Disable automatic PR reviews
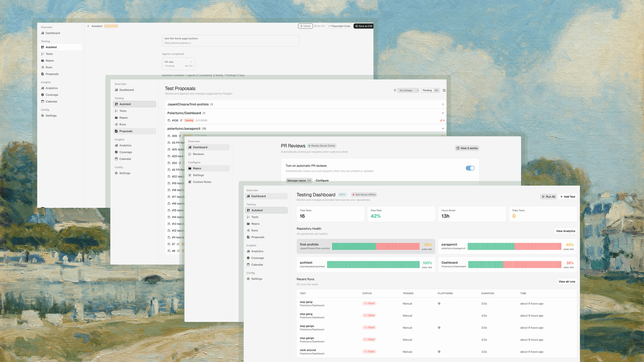The width and height of the screenshot is (644, 362). click(470, 168)
